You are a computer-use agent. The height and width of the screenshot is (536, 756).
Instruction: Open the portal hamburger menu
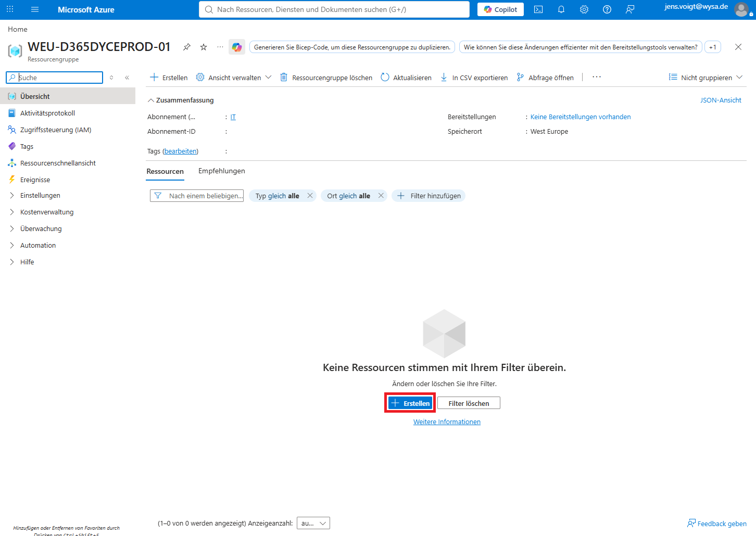tap(35, 9)
